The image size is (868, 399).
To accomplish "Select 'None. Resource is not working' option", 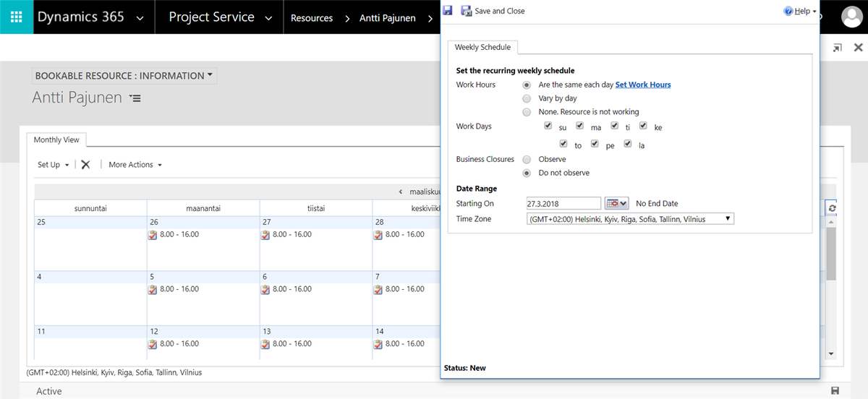I will [527, 112].
